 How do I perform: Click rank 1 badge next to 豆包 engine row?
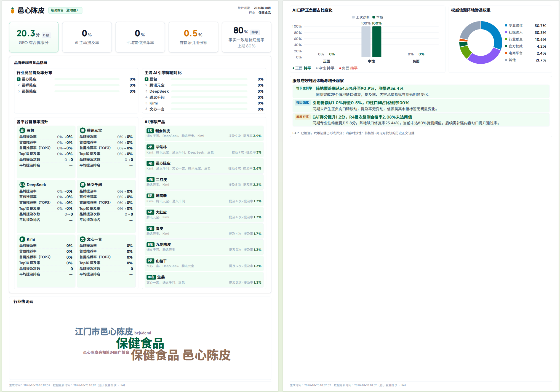[x=146, y=79]
